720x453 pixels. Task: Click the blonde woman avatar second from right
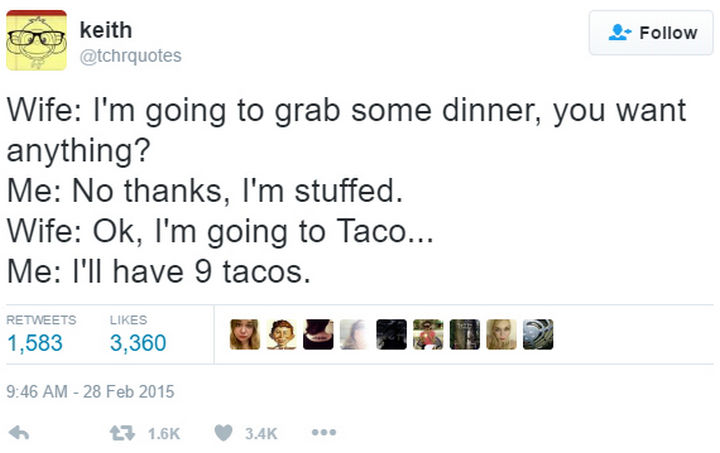(x=501, y=335)
